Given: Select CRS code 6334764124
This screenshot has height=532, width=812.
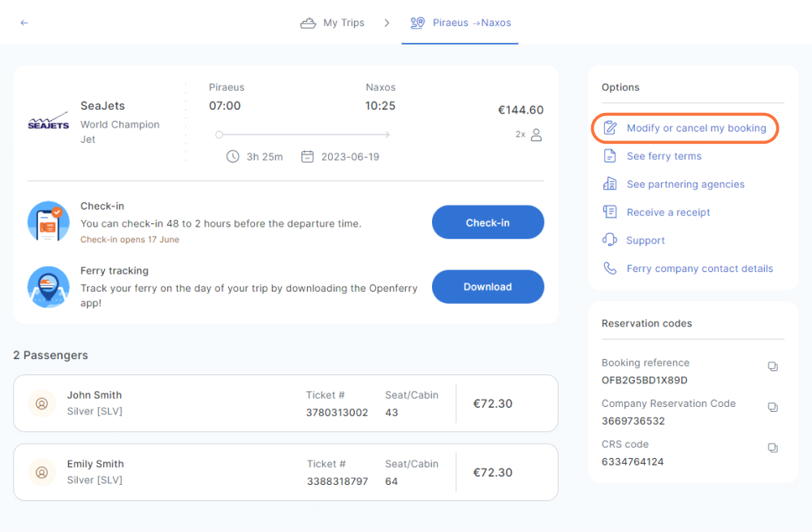Looking at the screenshot, I should (x=633, y=461).
